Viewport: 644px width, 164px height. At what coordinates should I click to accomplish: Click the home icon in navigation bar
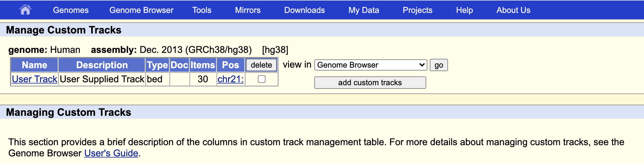[25, 10]
